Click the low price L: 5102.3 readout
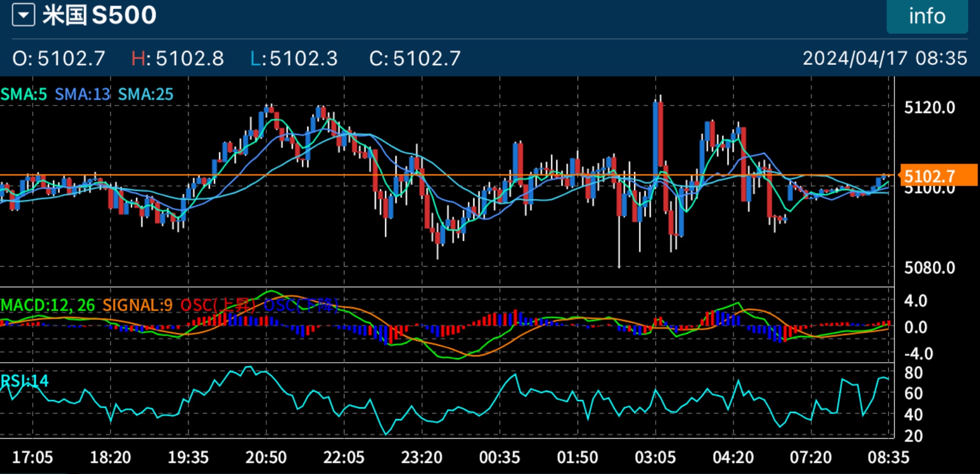 click(x=294, y=58)
